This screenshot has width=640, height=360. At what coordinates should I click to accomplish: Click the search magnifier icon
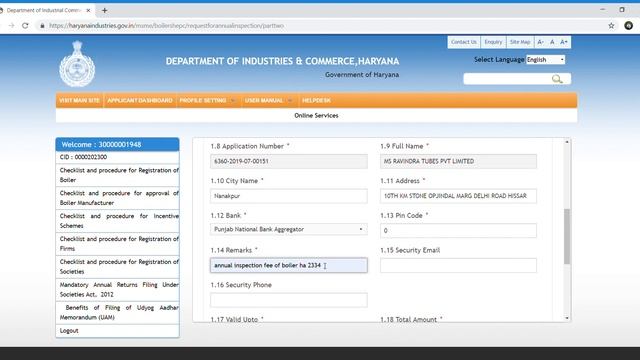click(557, 79)
